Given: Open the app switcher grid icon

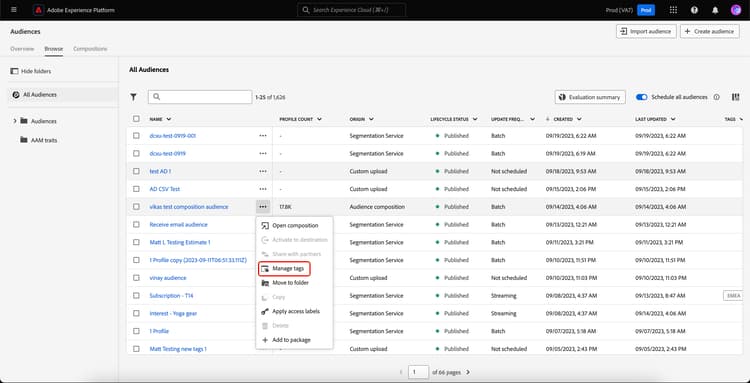Looking at the screenshot, I should (x=673, y=10).
